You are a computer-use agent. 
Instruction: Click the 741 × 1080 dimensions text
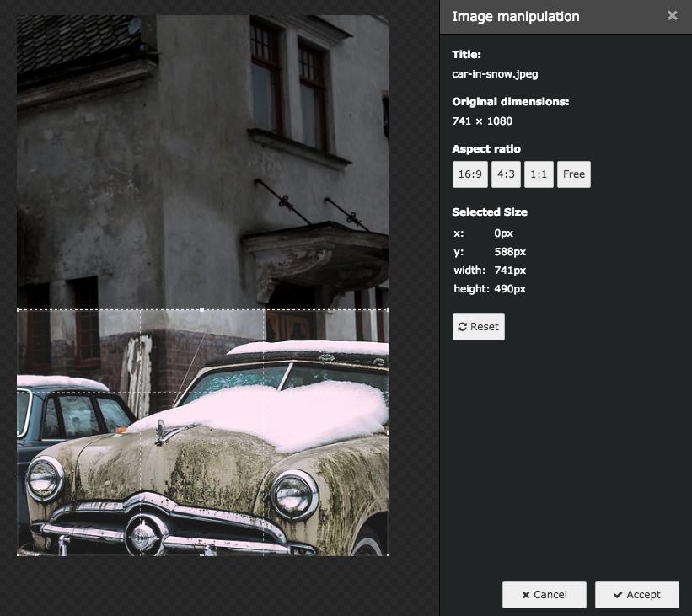[482, 121]
